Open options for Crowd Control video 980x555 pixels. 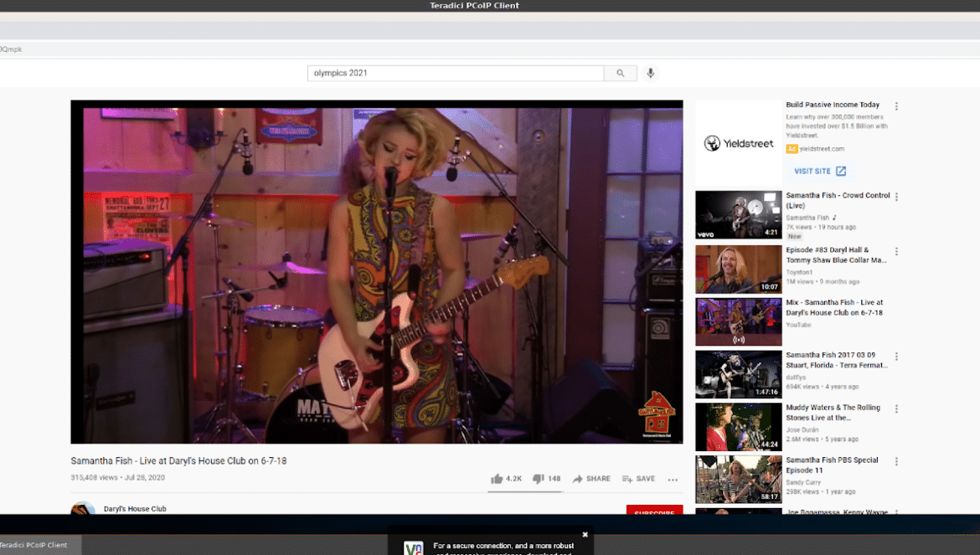(896, 198)
